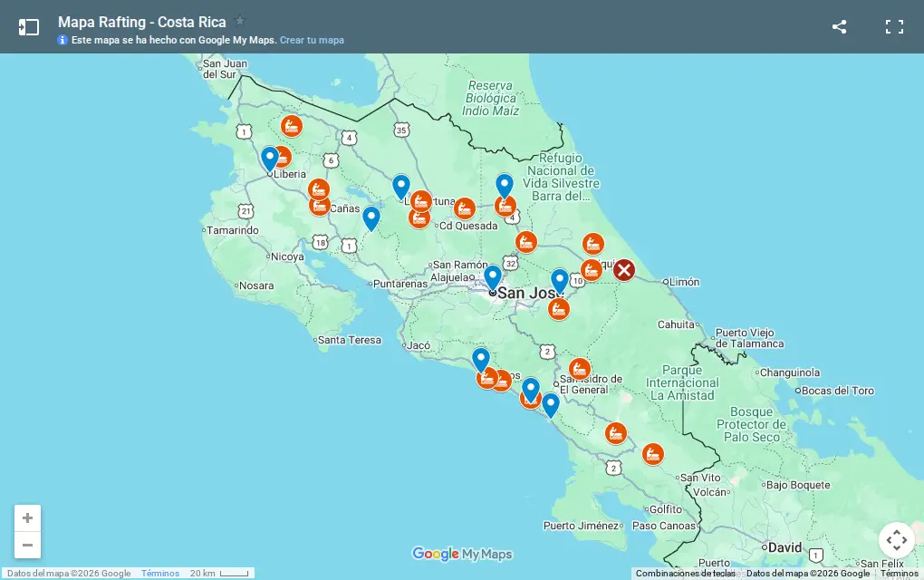Viewport: 924px width, 580px height.
Task: Zoom in on the map
Action: click(x=28, y=518)
